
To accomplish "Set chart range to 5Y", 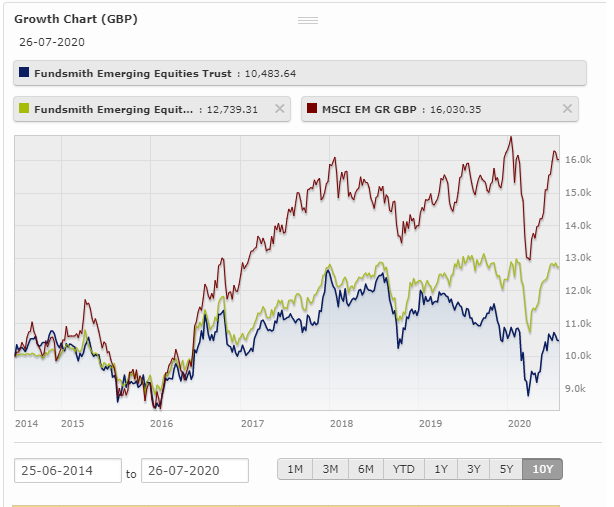I will click(506, 469).
